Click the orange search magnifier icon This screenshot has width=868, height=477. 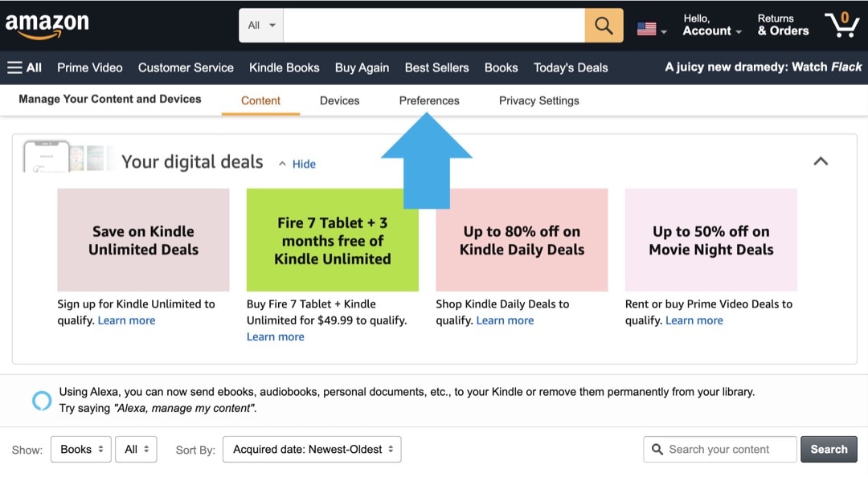[604, 25]
